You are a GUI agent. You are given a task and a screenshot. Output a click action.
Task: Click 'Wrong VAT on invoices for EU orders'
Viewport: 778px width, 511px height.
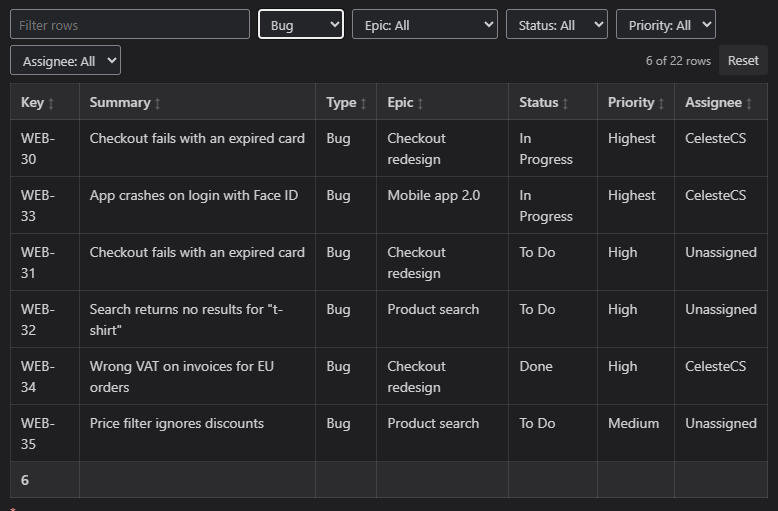click(182, 377)
